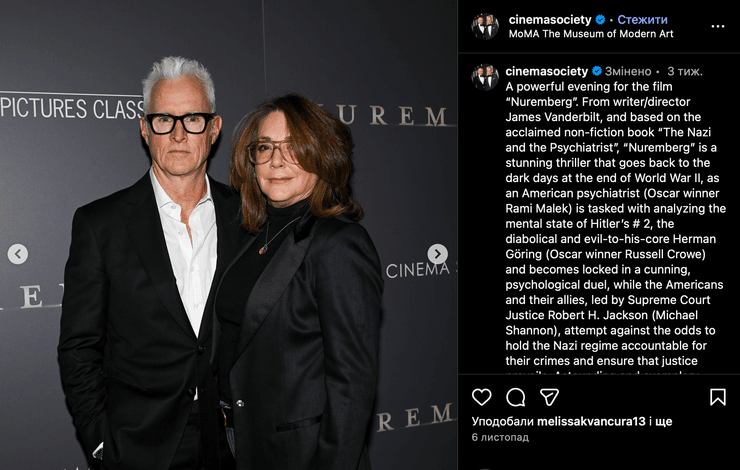
Task: Click cinemasociety avatar beside the caption
Action: (x=485, y=77)
